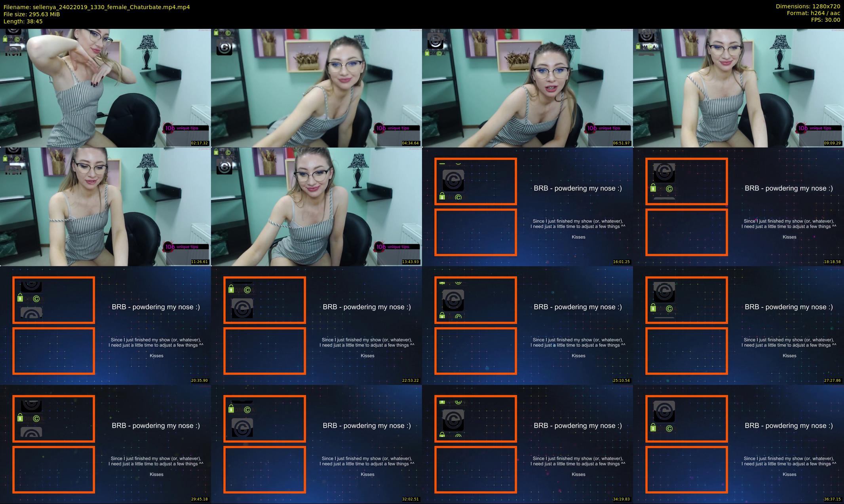Image resolution: width=844 pixels, height=504 pixels.
Task: Click the copyright logo in the 04:34.64 frame
Action: [224, 47]
